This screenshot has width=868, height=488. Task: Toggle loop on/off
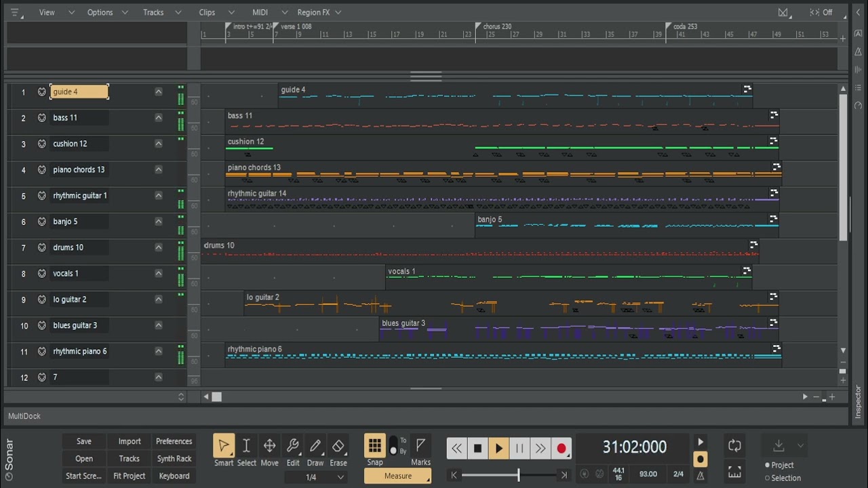click(734, 445)
